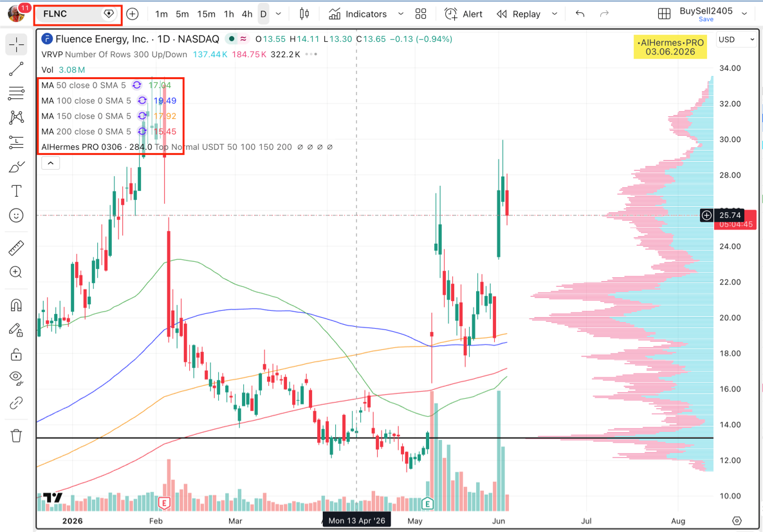Click the MA 50 indicator legend
This screenshot has width=763, height=532.
click(x=83, y=85)
